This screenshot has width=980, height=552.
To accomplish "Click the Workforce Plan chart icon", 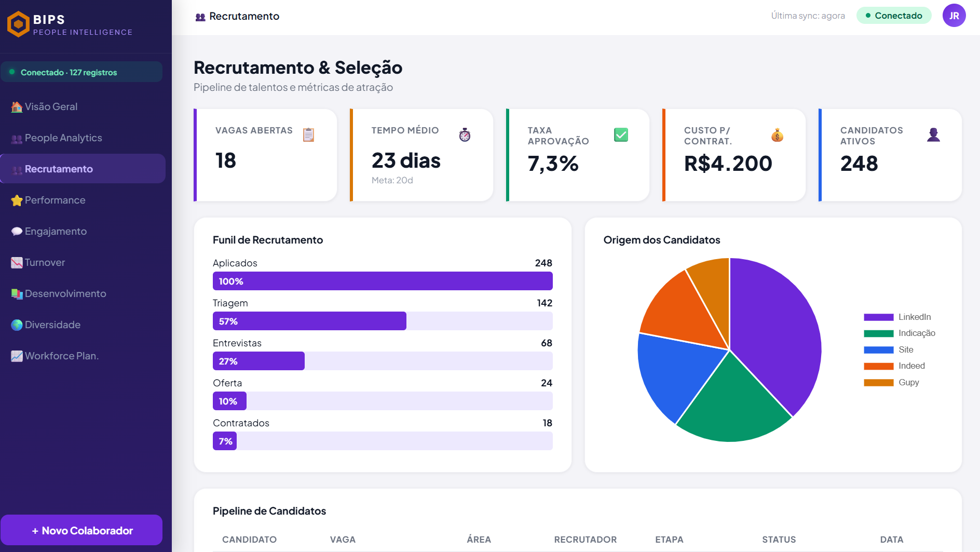I will 17,356.
